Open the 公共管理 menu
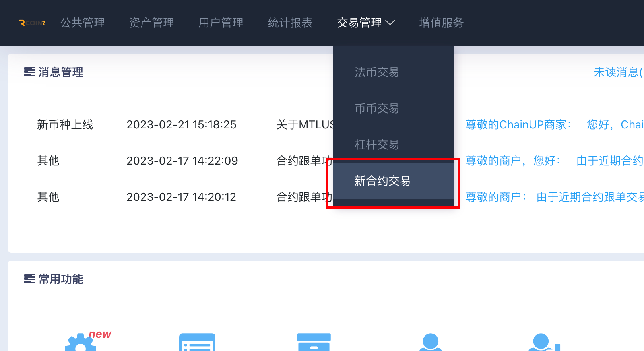This screenshot has height=351, width=644. pos(83,23)
